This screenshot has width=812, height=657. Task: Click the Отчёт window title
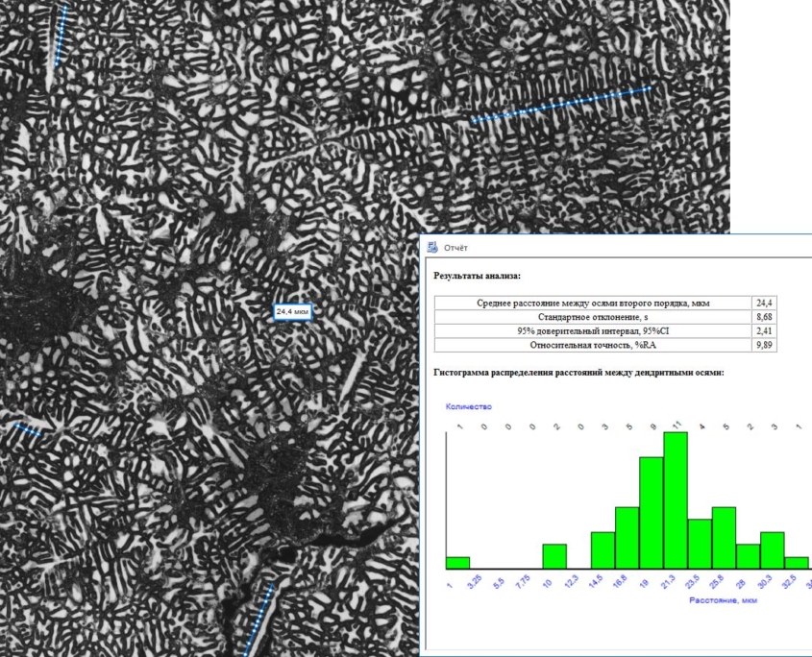click(455, 248)
